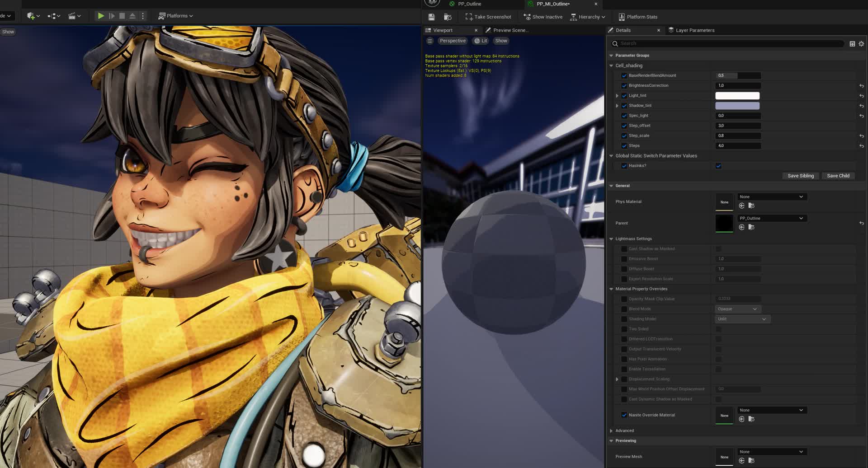The height and width of the screenshot is (468, 868).
Task: Click the Take Screenshot button
Action: click(488, 17)
